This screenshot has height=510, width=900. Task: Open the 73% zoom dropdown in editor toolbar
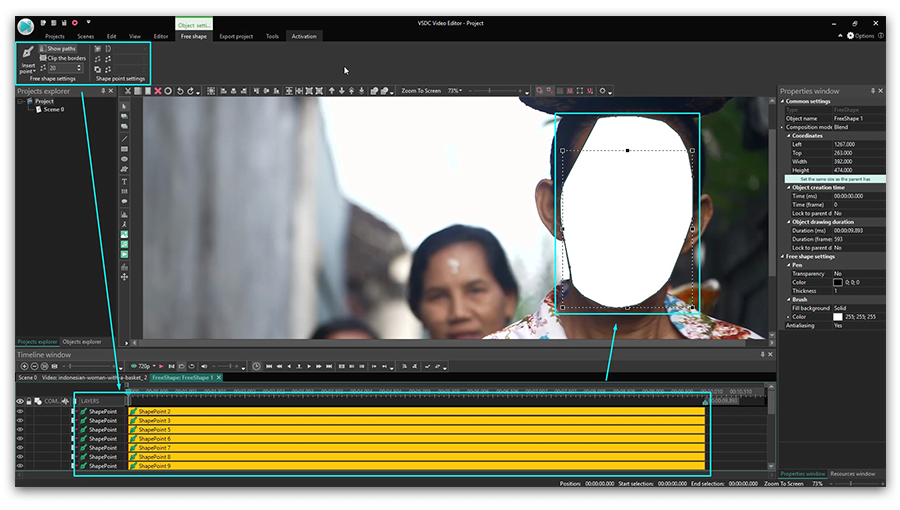point(455,91)
